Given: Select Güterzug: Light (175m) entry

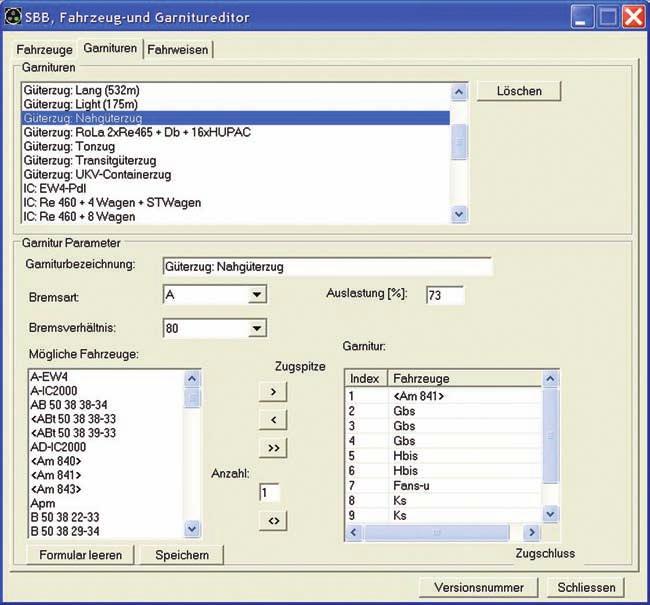Looking at the screenshot, I should (x=235, y=104).
